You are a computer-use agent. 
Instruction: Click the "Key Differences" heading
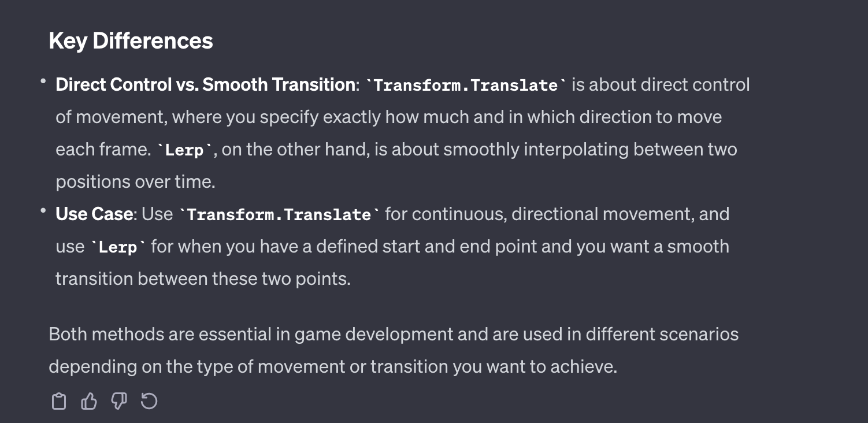pyautogui.click(x=131, y=41)
